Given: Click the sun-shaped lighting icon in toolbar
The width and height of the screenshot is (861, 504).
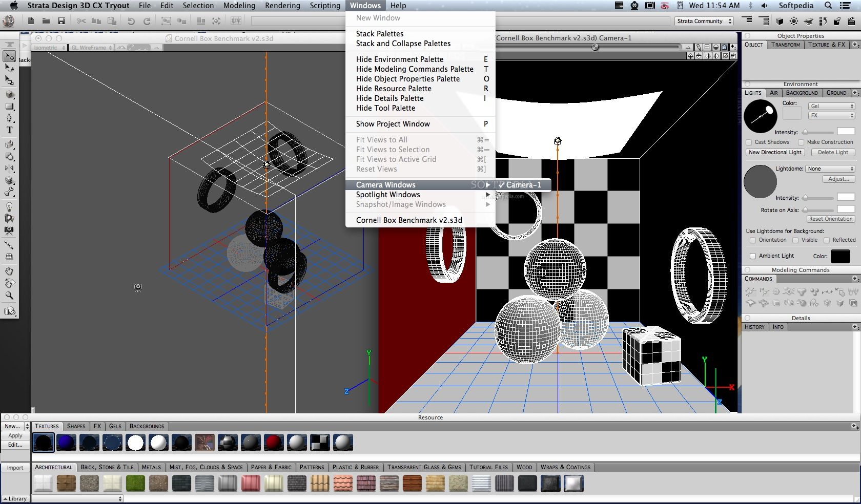Looking at the screenshot, I should [x=794, y=21].
